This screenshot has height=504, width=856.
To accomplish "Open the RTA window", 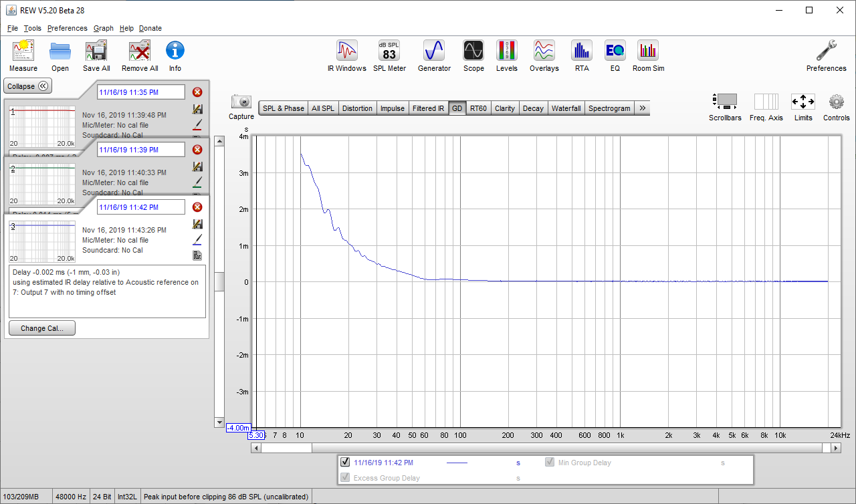I will [582, 56].
